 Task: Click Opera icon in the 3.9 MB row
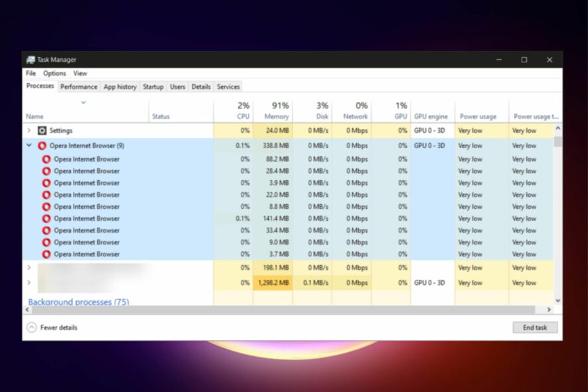(46, 183)
